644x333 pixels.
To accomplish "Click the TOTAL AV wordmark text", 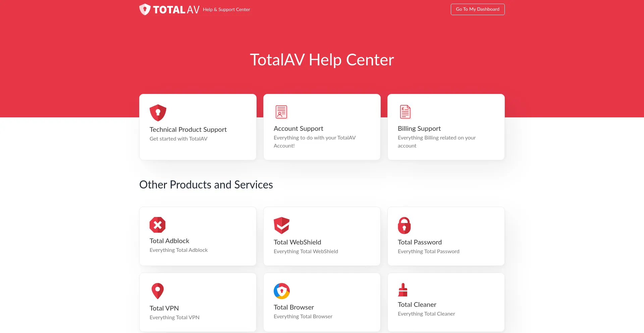I will [176, 10].
